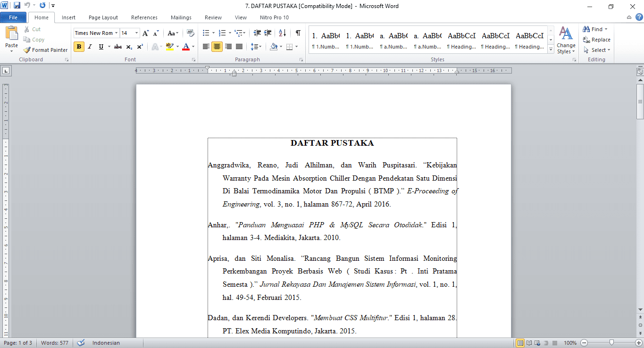Switch to the Page Layout tab
644x348 pixels.
(103, 17)
